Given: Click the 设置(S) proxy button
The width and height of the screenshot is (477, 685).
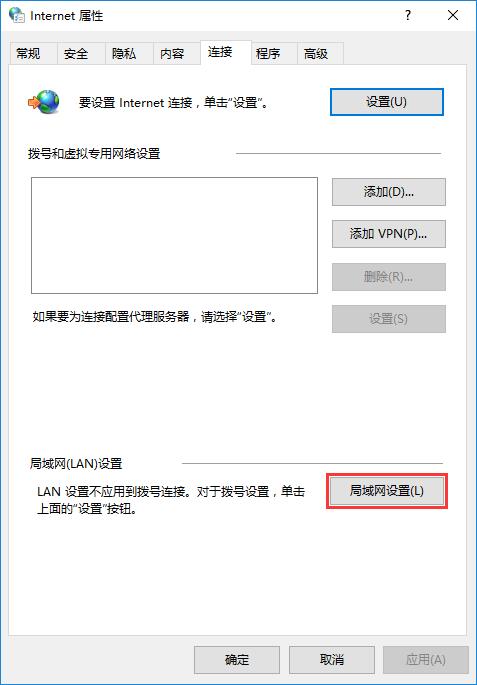Looking at the screenshot, I should tap(389, 319).
